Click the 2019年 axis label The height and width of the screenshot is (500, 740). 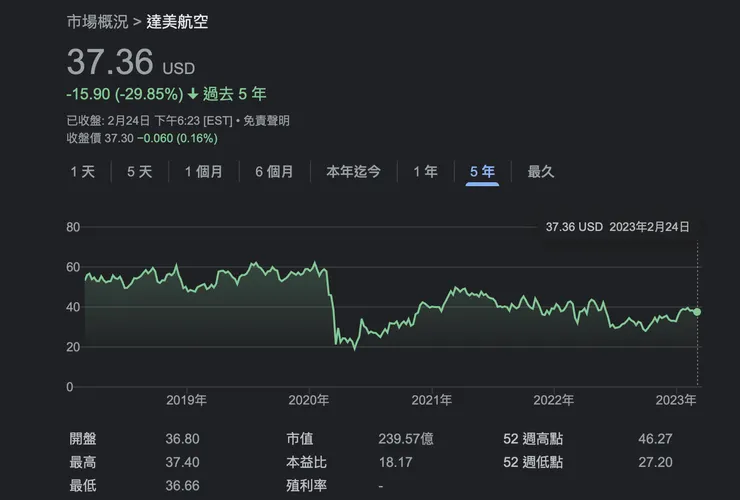point(186,400)
